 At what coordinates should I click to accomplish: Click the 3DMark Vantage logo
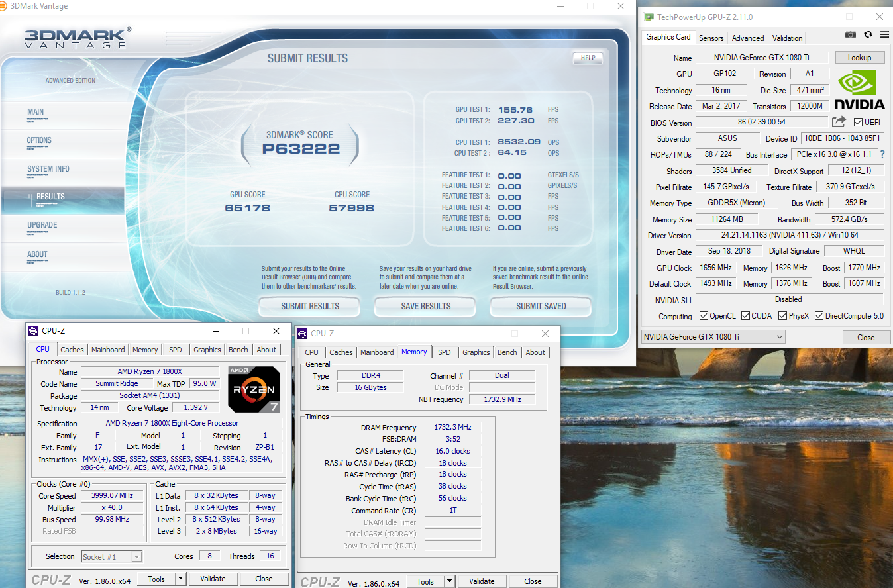78,38
